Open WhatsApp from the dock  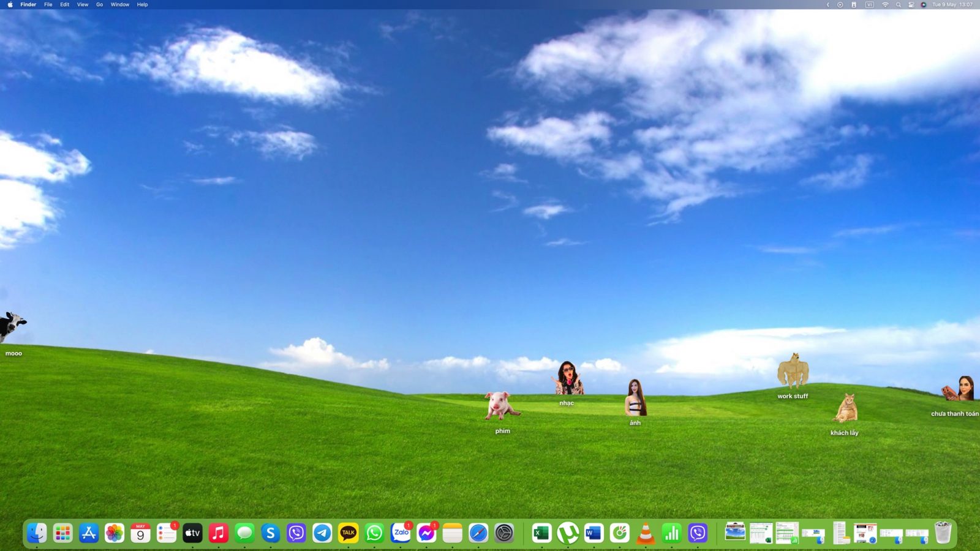[374, 533]
